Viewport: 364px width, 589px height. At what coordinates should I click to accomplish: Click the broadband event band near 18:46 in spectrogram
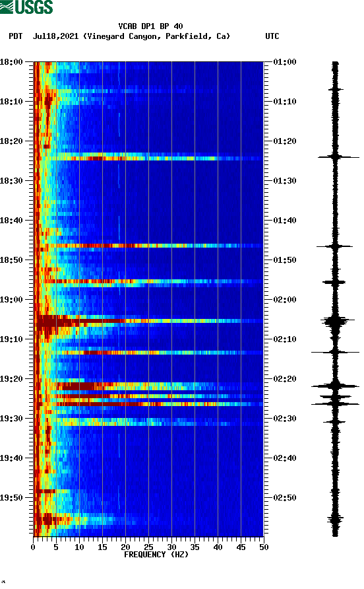[x=148, y=246]
